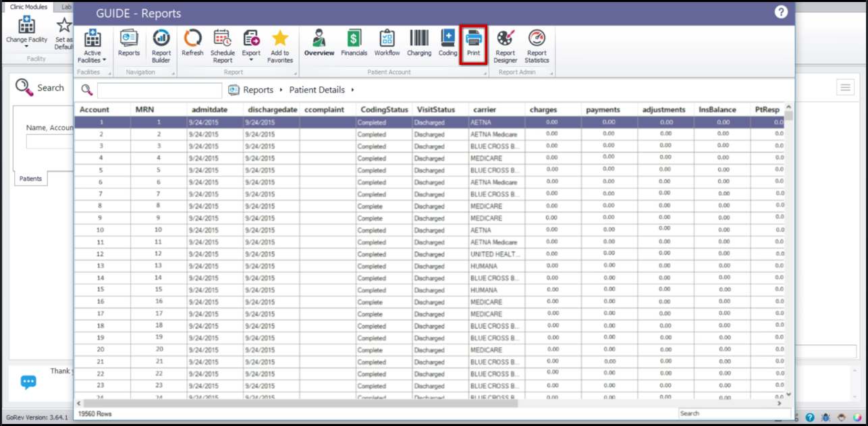Click the bottom Search field
This screenshot has width=868, height=426.
[734, 413]
